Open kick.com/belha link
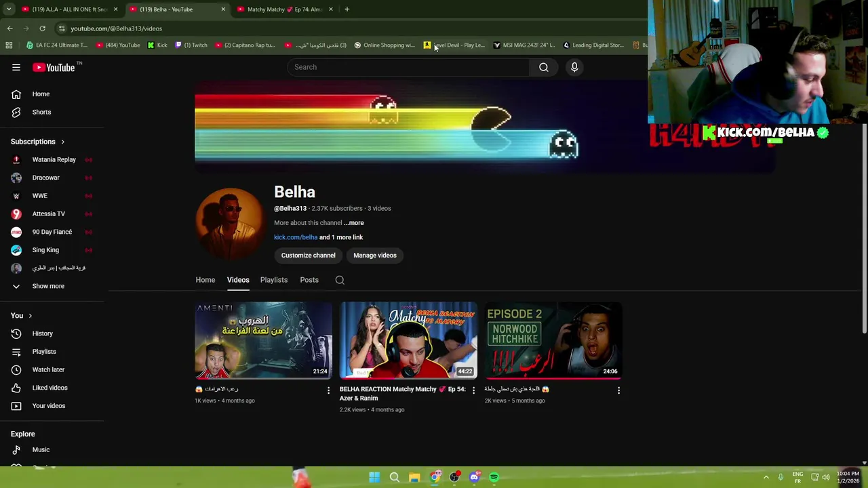868x488 pixels. pos(296,237)
